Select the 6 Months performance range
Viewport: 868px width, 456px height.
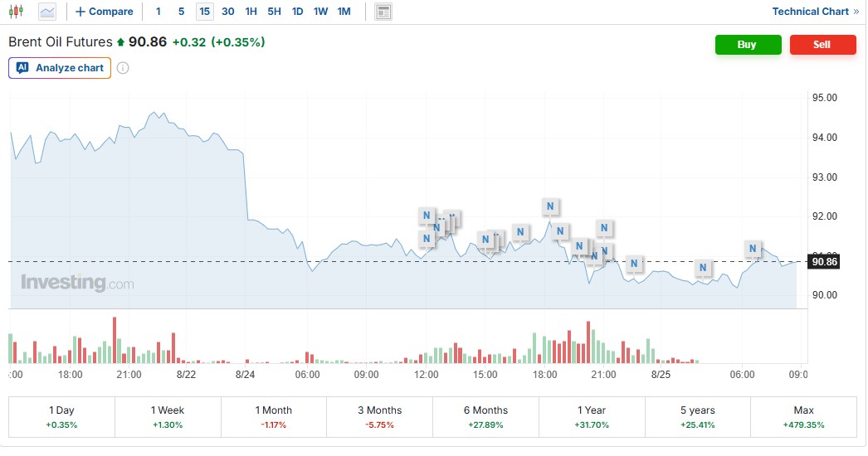click(x=485, y=417)
